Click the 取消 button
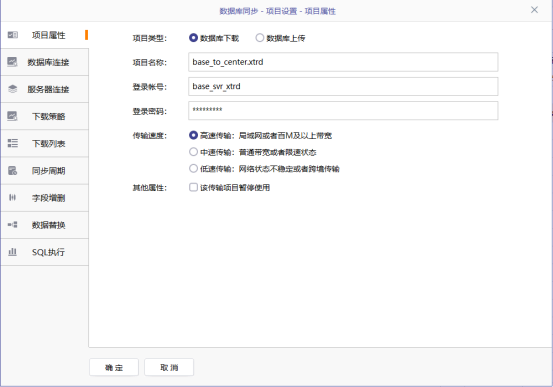The height and width of the screenshot is (387, 553). tap(169, 368)
